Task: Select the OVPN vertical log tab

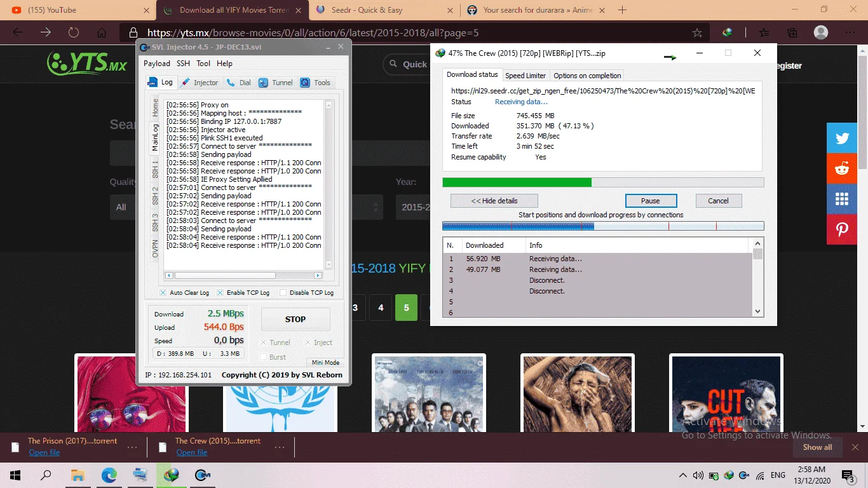Action: pos(155,248)
